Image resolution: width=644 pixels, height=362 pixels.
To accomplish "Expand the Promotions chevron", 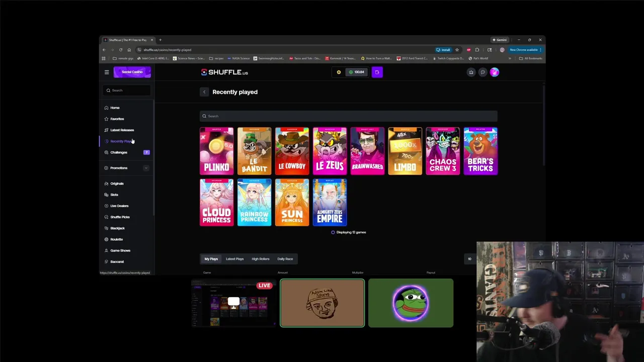I will (x=146, y=168).
